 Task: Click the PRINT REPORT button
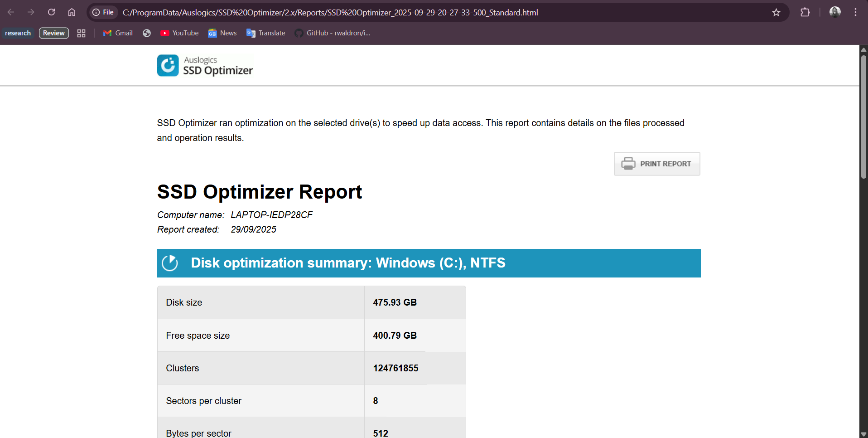(x=657, y=163)
